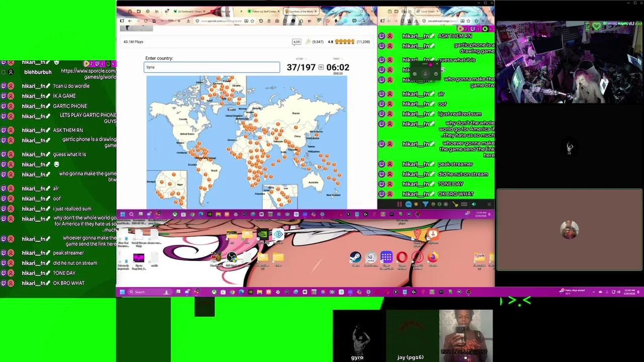Screen dimensions: 644x362
Task: Click the Give Up link under timer
Action: pos(338,73)
